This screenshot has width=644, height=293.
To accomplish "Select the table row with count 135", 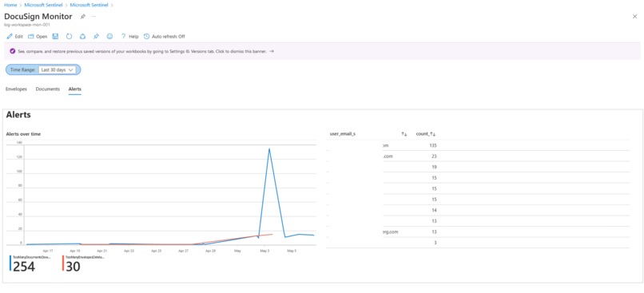I will point(478,145).
